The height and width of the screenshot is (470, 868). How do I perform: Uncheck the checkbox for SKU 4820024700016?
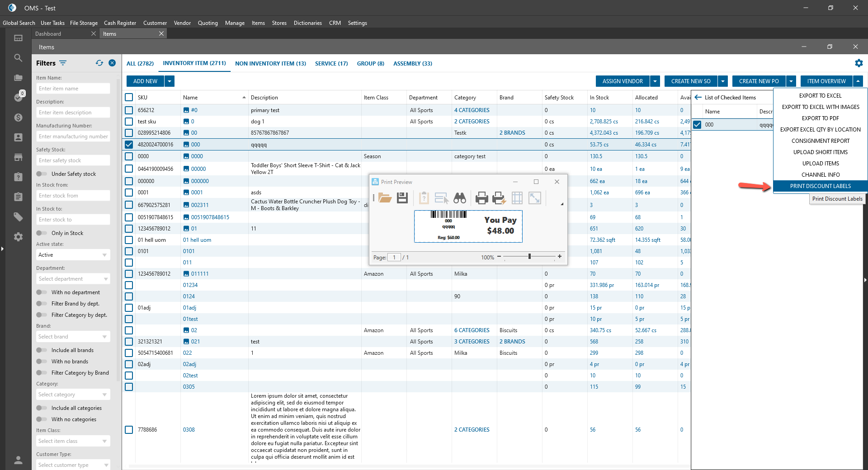[x=129, y=145]
